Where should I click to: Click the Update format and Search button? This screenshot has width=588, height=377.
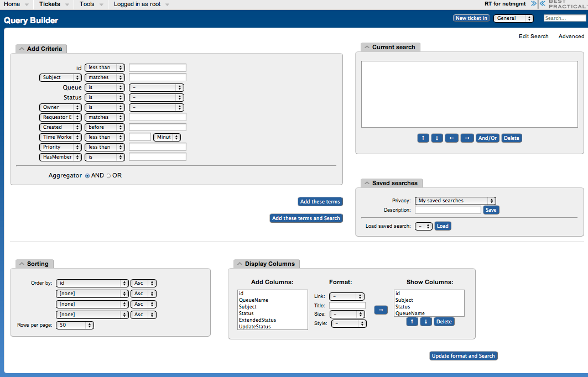tap(464, 356)
